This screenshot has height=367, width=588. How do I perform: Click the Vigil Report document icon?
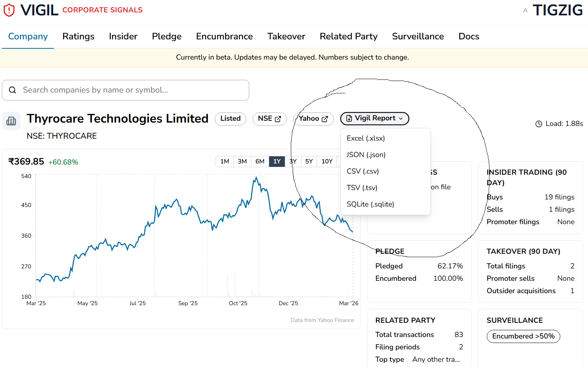point(349,118)
